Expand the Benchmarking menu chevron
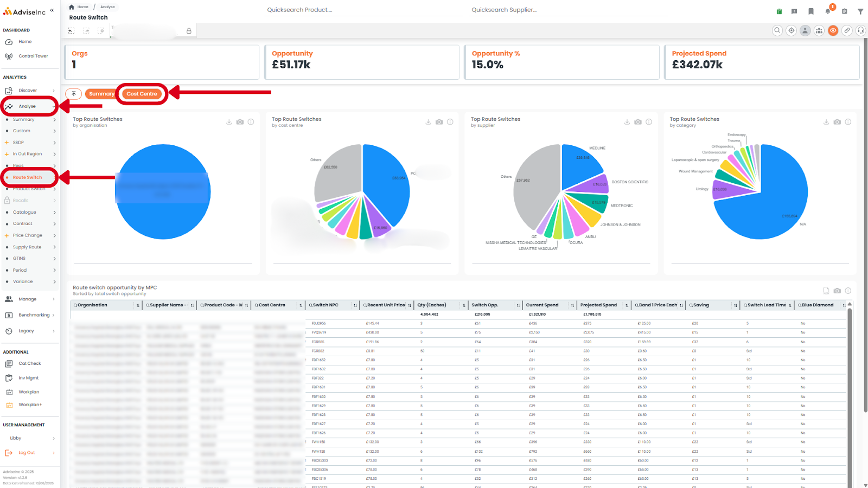Screen dimensions: 868x488 click(54, 315)
